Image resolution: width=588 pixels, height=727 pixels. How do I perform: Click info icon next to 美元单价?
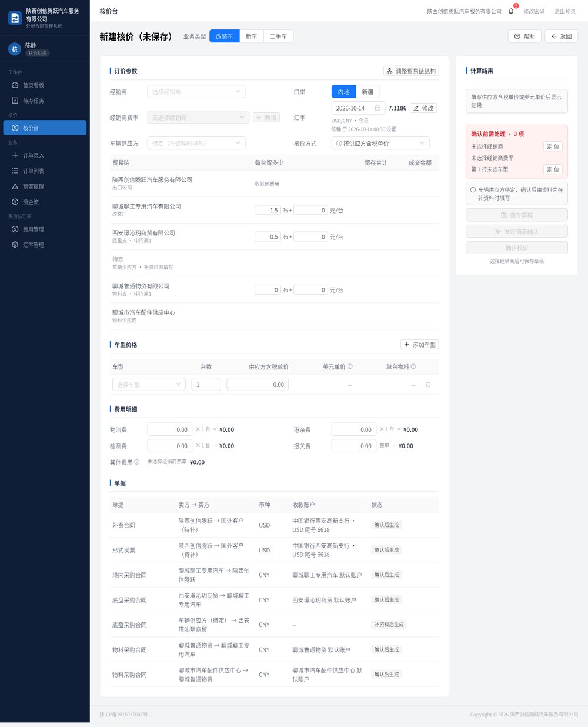pyautogui.click(x=350, y=366)
